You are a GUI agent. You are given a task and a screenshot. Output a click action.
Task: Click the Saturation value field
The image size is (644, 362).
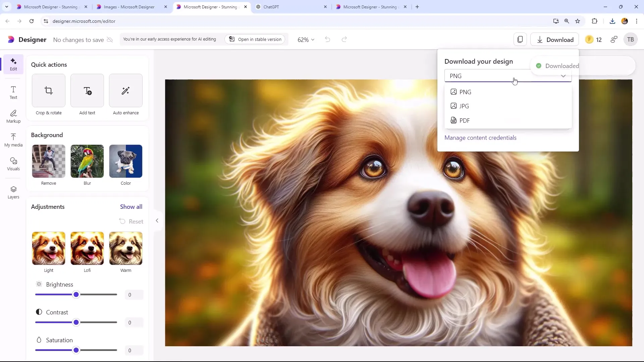point(134,351)
